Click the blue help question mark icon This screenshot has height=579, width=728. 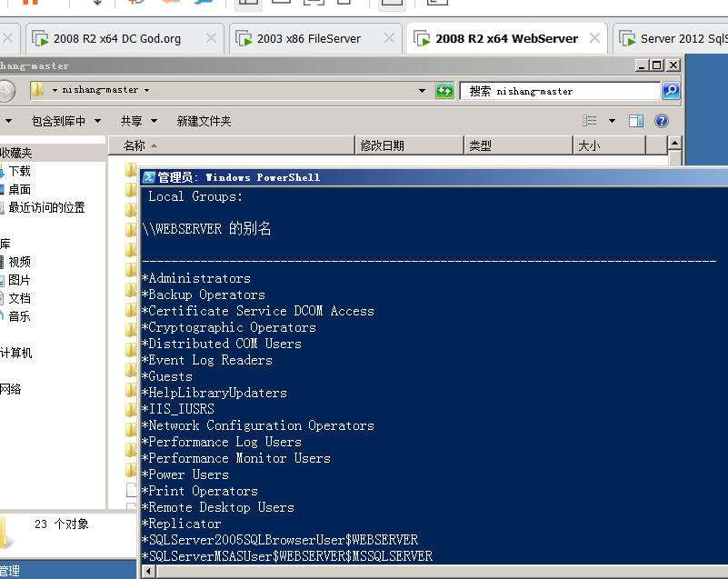(x=661, y=121)
